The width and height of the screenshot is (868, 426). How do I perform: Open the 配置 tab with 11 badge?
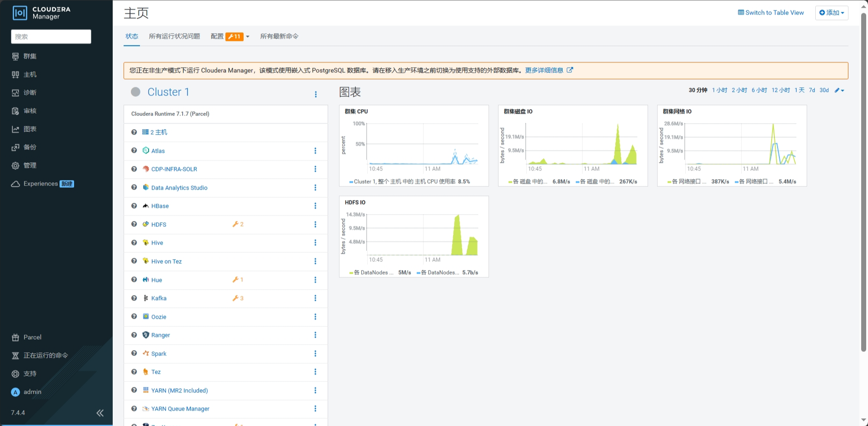click(227, 36)
